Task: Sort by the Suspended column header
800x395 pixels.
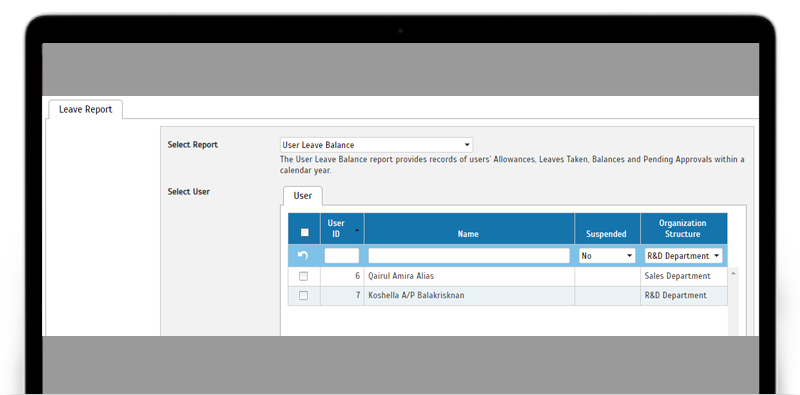Action: coord(607,229)
